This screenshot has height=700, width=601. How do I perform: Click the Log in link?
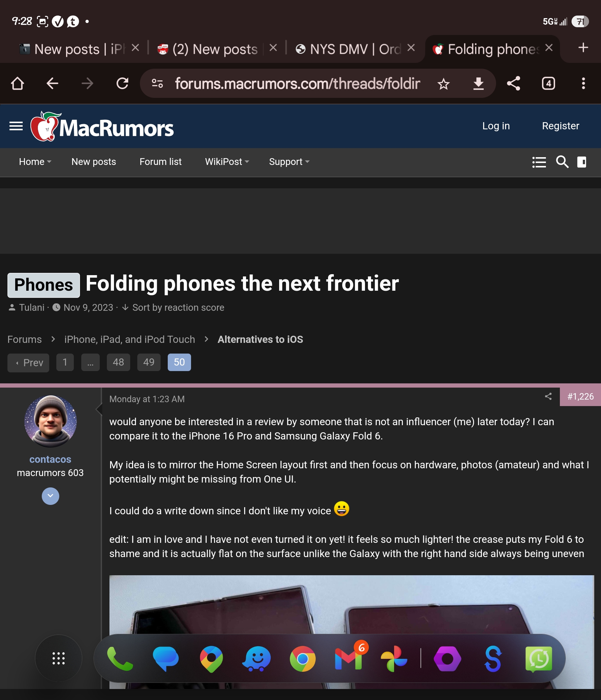click(x=496, y=126)
